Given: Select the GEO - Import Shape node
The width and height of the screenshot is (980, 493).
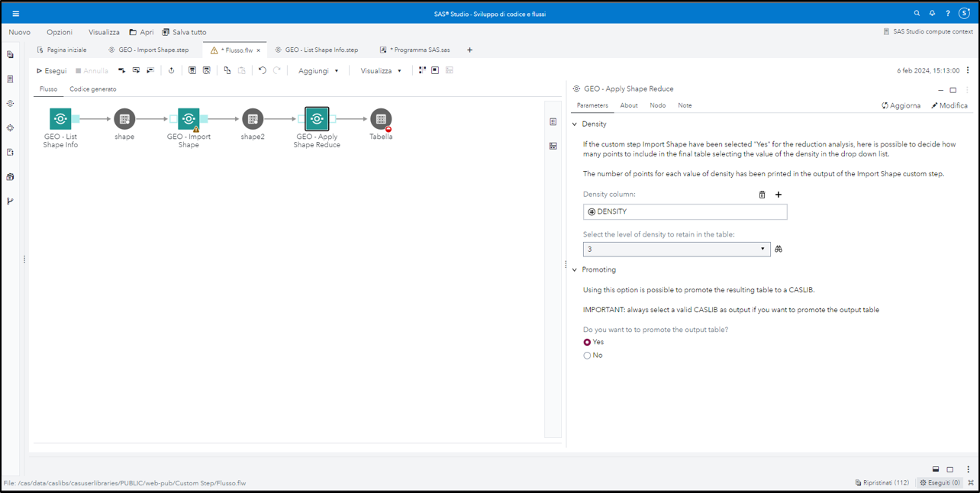Looking at the screenshot, I should click(189, 119).
